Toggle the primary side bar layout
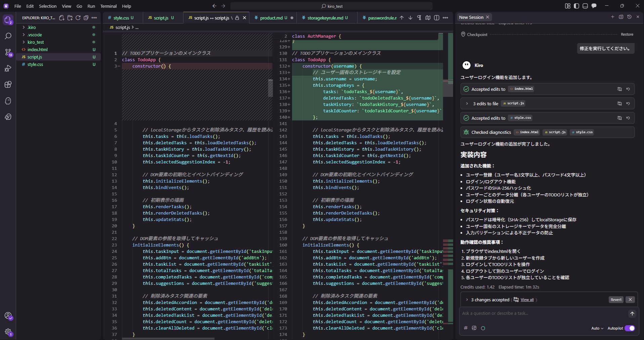The height and width of the screenshot is (340, 644). tap(576, 6)
